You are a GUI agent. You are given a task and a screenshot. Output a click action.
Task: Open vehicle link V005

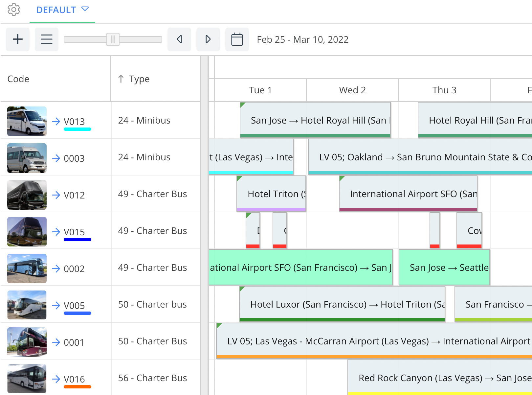point(74,306)
